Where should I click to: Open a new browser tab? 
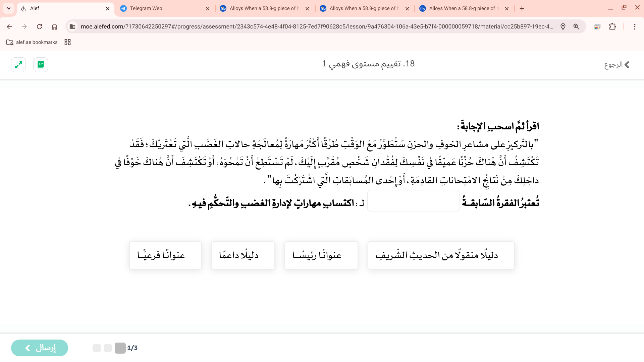522,8
